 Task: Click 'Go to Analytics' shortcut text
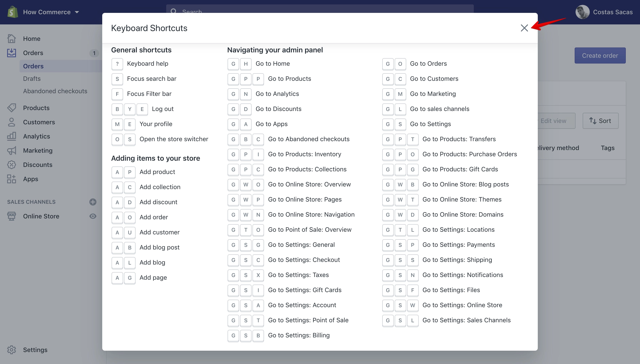click(x=277, y=94)
